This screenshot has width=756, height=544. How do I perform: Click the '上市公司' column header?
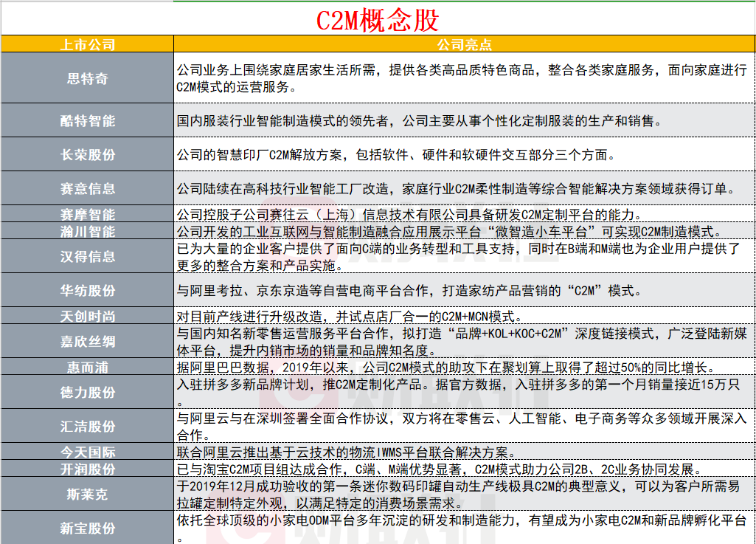click(x=87, y=44)
